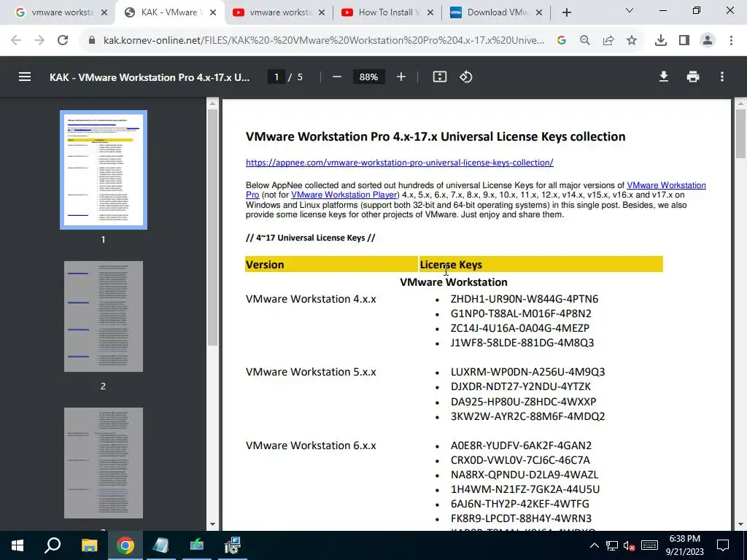The image size is (747, 560).
Task: Show hidden system tray icons
Action: pos(594,545)
